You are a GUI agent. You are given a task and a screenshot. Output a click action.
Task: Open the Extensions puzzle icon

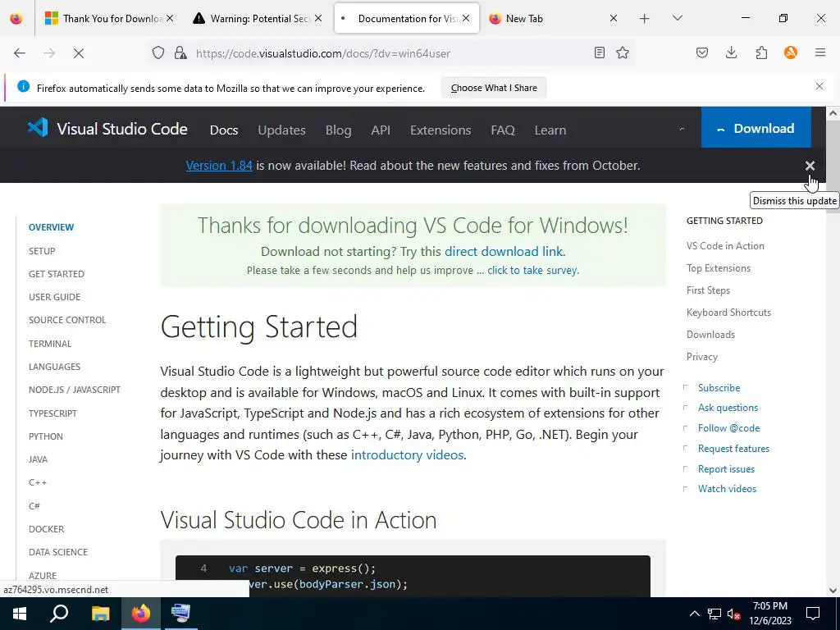pos(761,52)
